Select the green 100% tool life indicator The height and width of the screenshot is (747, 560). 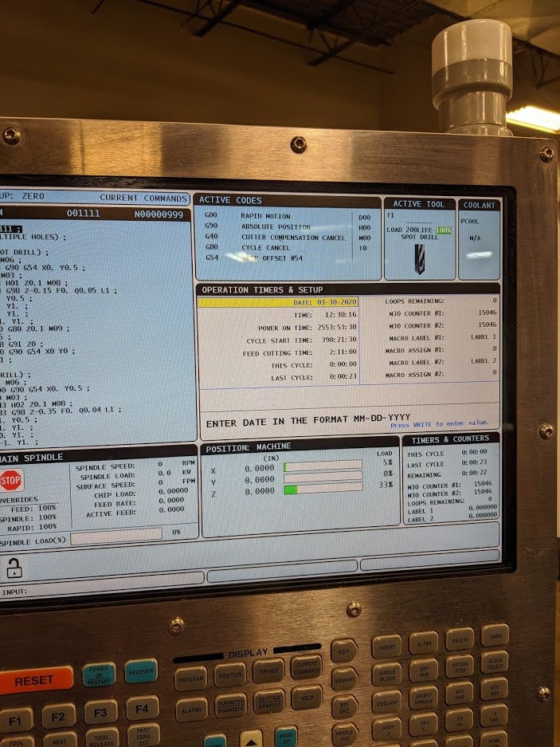[x=444, y=230]
